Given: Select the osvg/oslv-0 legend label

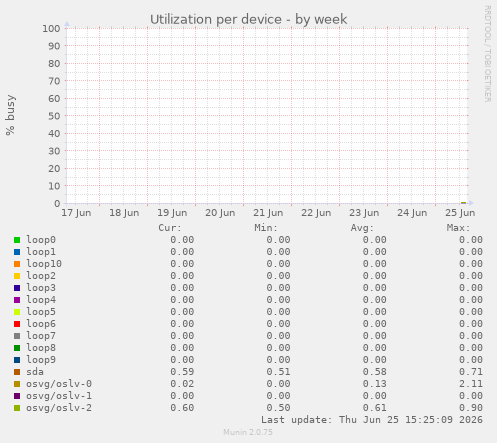Looking at the screenshot, I should (x=59, y=384).
